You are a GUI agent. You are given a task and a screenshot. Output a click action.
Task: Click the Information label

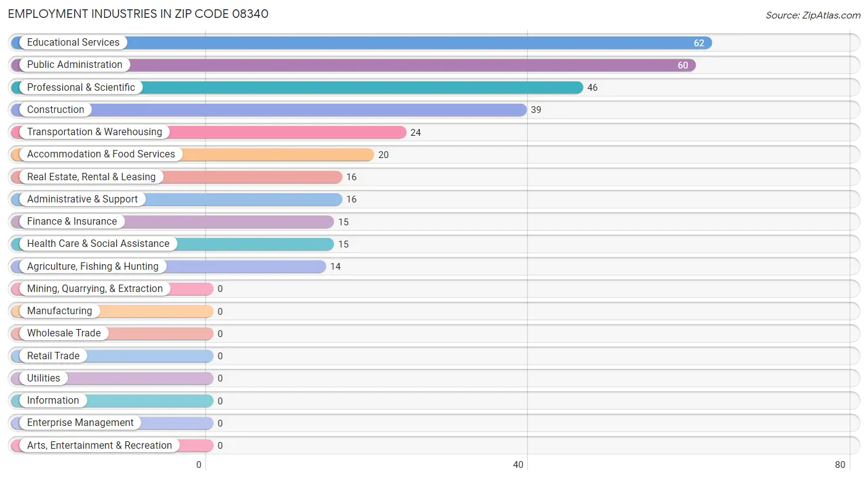pos(53,401)
